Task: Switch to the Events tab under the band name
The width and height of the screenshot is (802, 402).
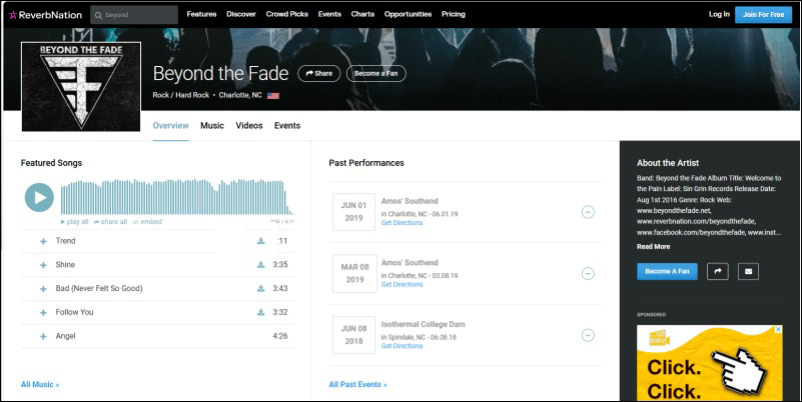Action: (287, 126)
